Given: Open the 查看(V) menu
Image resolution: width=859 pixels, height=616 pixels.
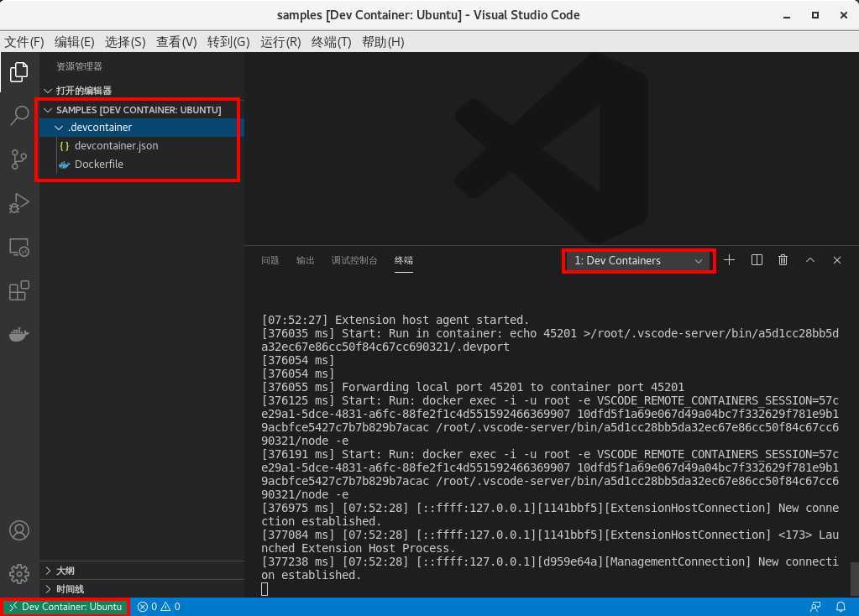Looking at the screenshot, I should coord(176,42).
